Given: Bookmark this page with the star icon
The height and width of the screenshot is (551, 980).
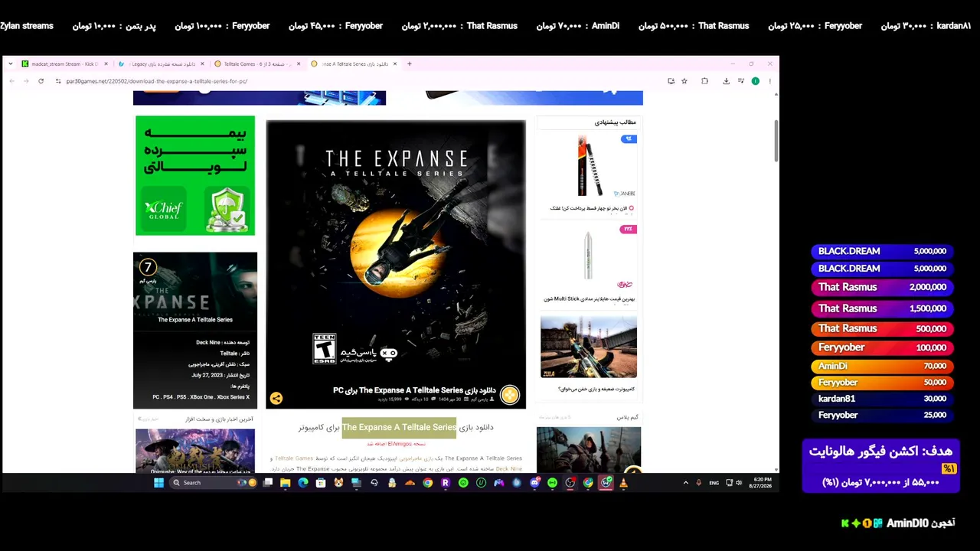Looking at the screenshot, I should (x=684, y=81).
